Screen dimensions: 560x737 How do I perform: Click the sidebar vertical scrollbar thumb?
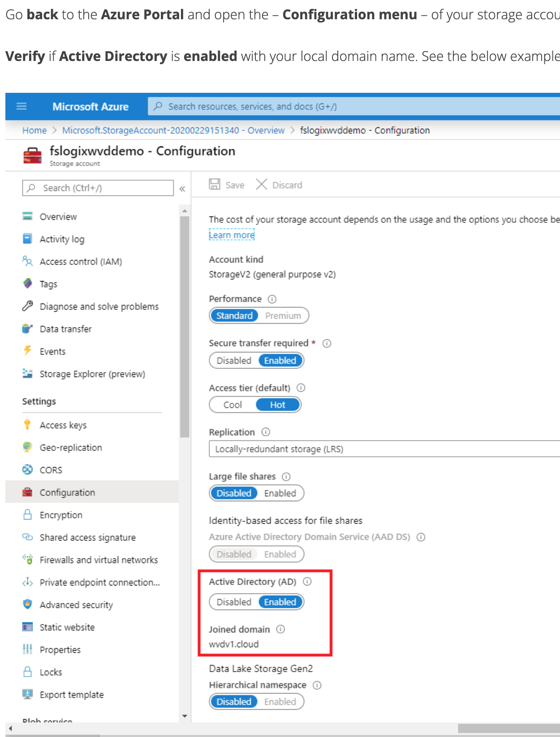[x=185, y=327]
